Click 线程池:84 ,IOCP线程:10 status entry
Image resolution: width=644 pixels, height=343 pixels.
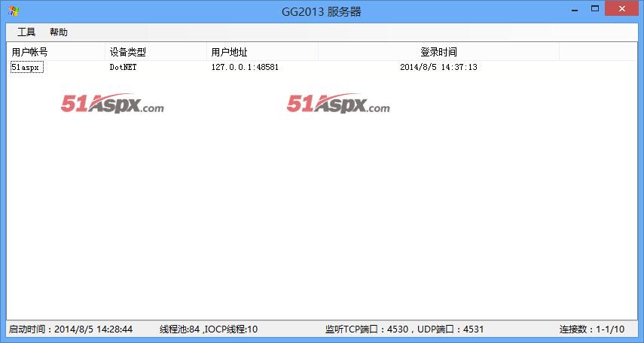point(209,329)
